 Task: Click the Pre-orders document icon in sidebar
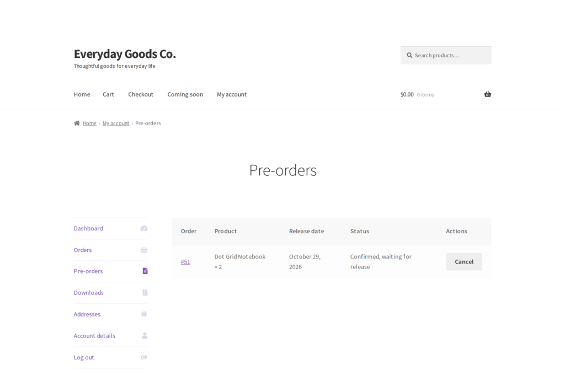[145, 271]
